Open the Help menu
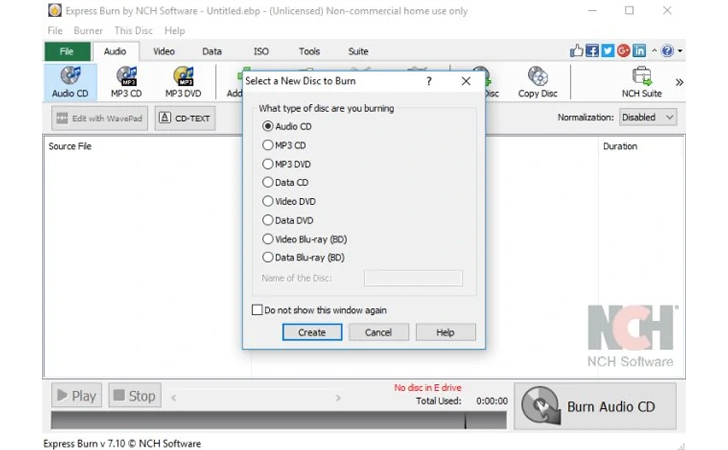 point(175,31)
